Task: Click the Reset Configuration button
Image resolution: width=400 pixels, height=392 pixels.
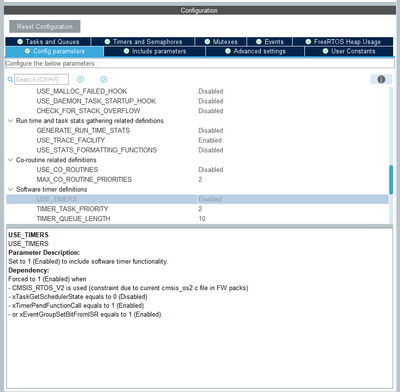Action: coord(45,27)
